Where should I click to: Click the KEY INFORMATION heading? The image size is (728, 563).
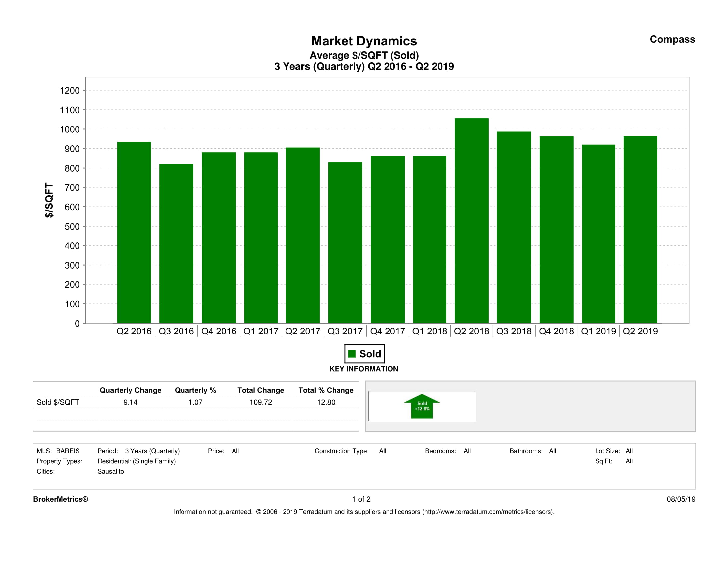(x=364, y=369)
